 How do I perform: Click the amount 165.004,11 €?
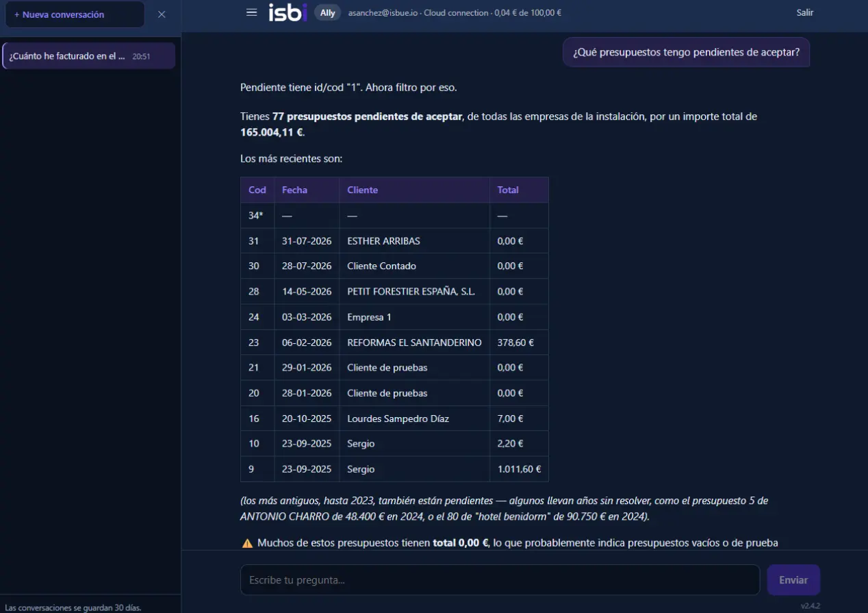[272, 132]
